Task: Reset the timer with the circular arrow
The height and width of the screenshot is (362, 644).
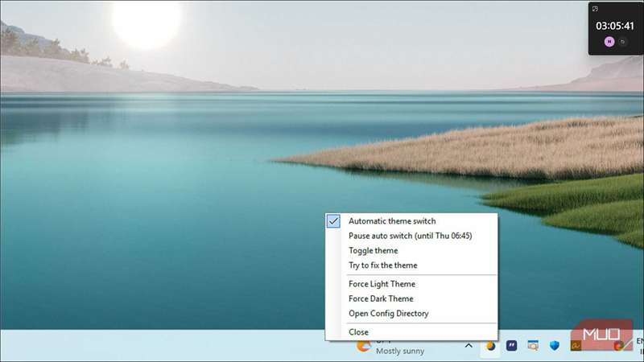Action: tap(622, 42)
